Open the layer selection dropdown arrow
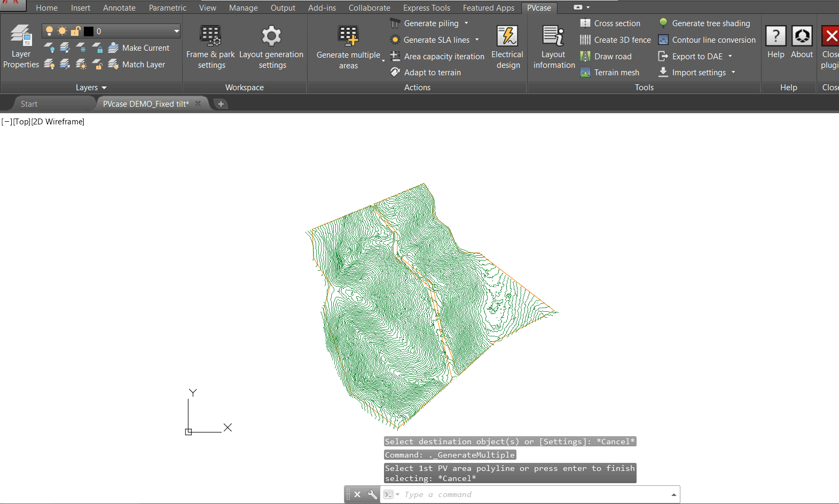Image resolution: width=839 pixels, height=504 pixels. click(176, 31)
